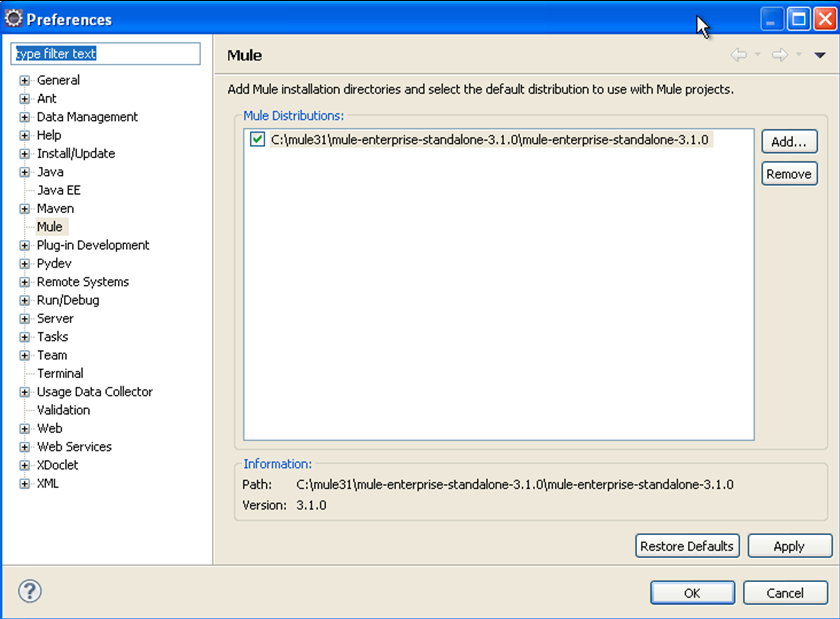Expand the Web Services node

coord(25,447)
